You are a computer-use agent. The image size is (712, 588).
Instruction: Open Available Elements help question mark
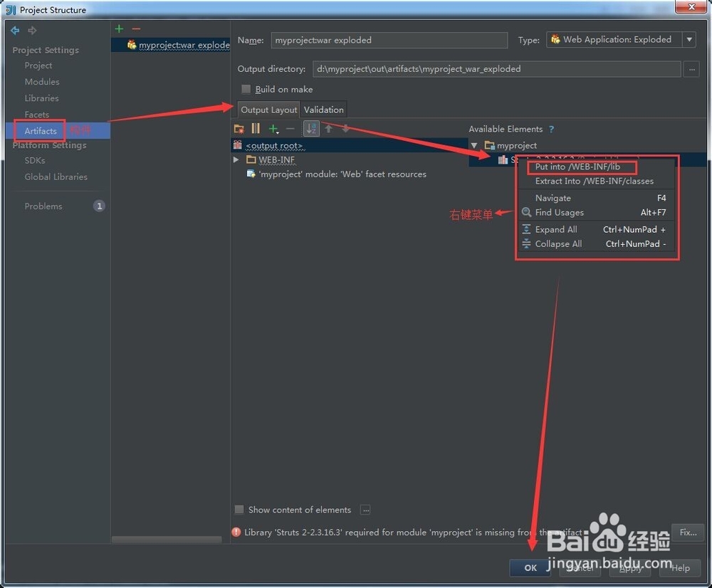click(551, 130)
